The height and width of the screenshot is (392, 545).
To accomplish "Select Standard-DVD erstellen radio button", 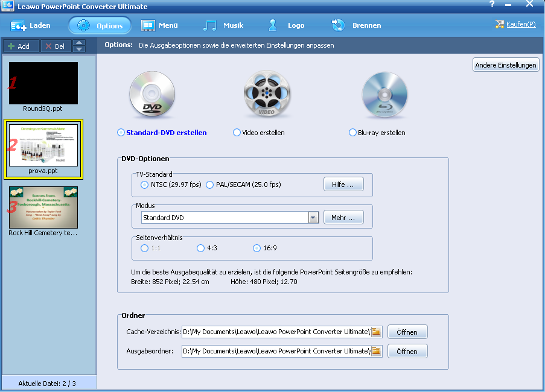I will pyautogui.click(x=121, y=133).
